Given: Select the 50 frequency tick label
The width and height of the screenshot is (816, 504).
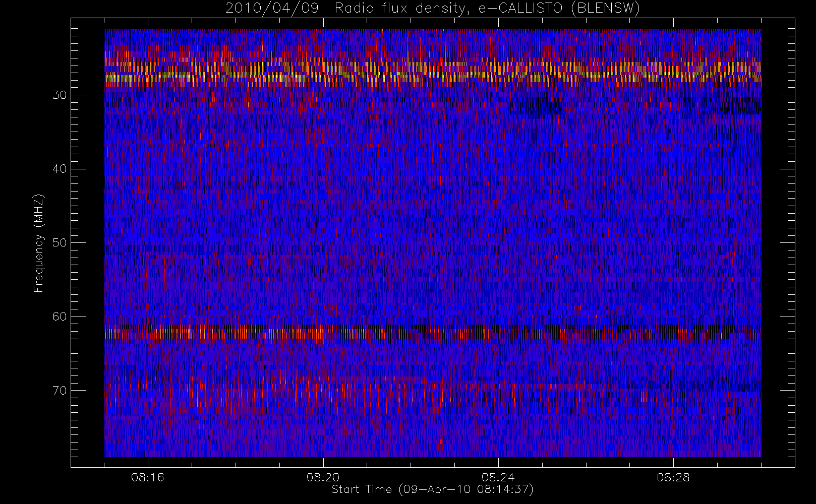Looking at the screenshot, I should (x=60, y=242).
